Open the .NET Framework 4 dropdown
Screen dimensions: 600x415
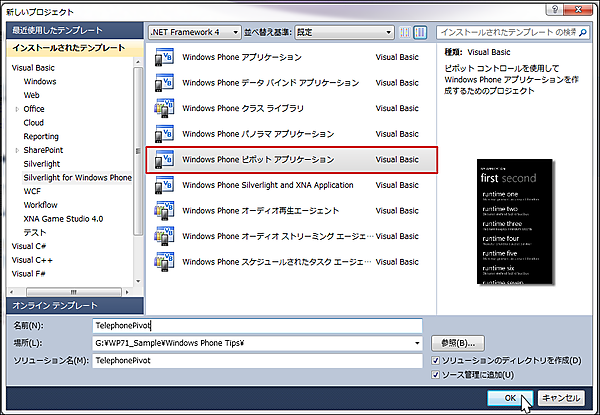pos(195,33)
